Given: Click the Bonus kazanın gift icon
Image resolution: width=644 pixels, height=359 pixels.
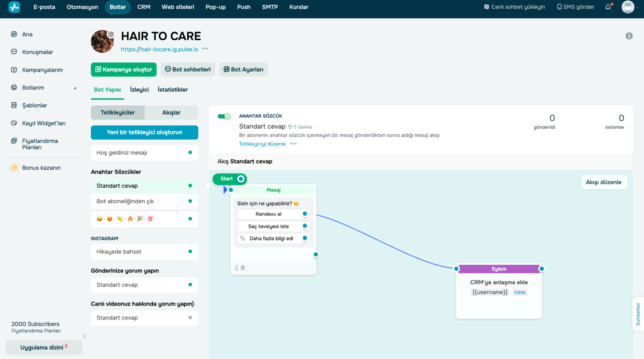Looking at the screenshot, I should click(14, 168).
